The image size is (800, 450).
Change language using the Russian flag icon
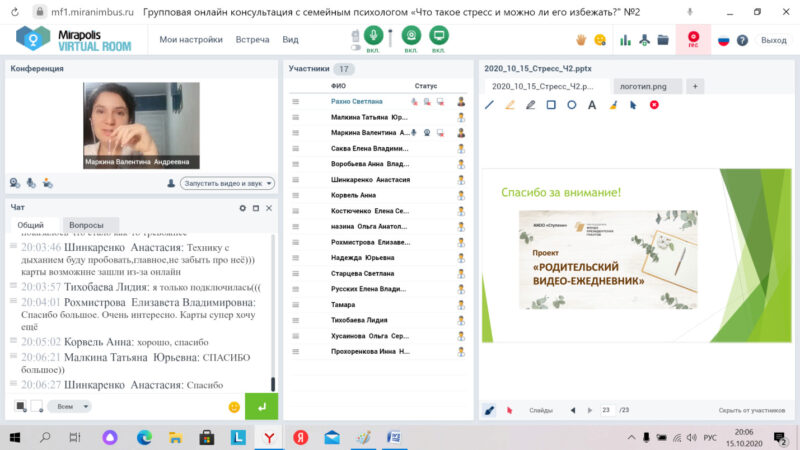(723, 40)
